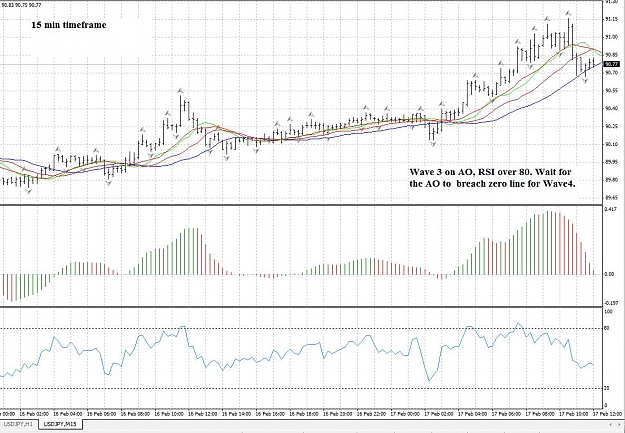Screen dimensions: 625x433
Task: Click the '17 Feb 04:00' time axis label
Action: pyautogui.click(x=474, y=414)
